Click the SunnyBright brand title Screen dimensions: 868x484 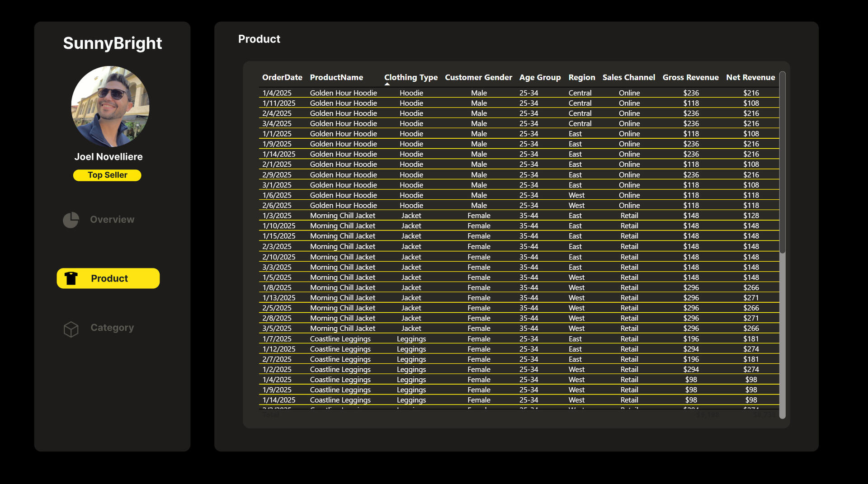click(x=112, y=43)
